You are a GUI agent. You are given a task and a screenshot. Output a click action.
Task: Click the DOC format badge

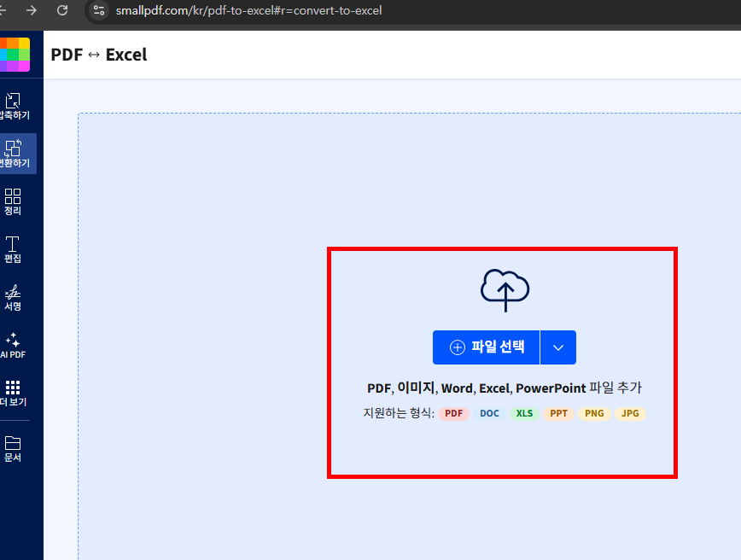click(488, 413)
